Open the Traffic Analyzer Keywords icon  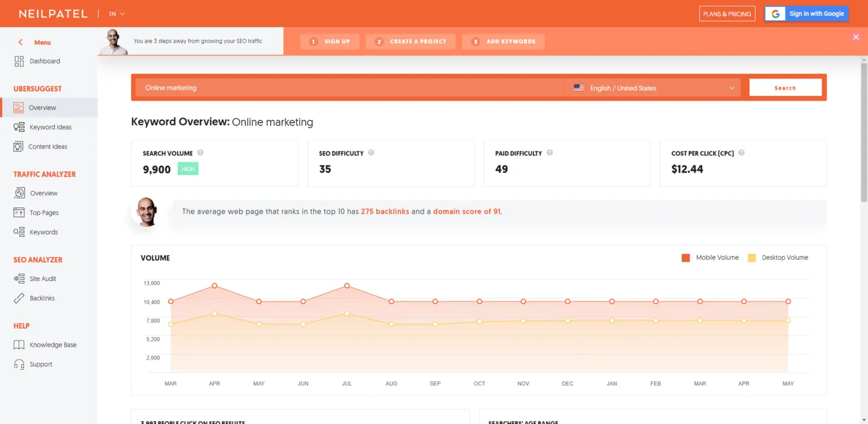(x=19, y=232)
